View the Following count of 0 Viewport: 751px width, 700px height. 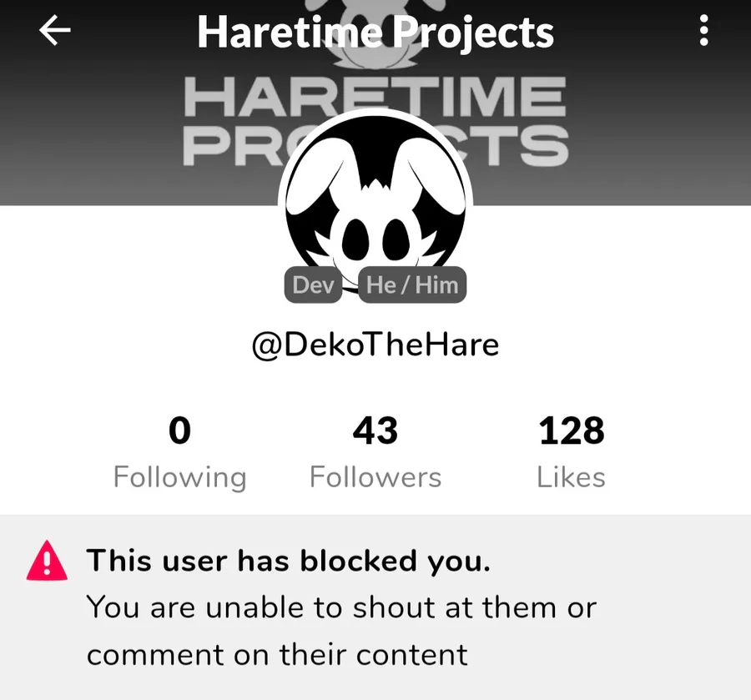point(179,451)
